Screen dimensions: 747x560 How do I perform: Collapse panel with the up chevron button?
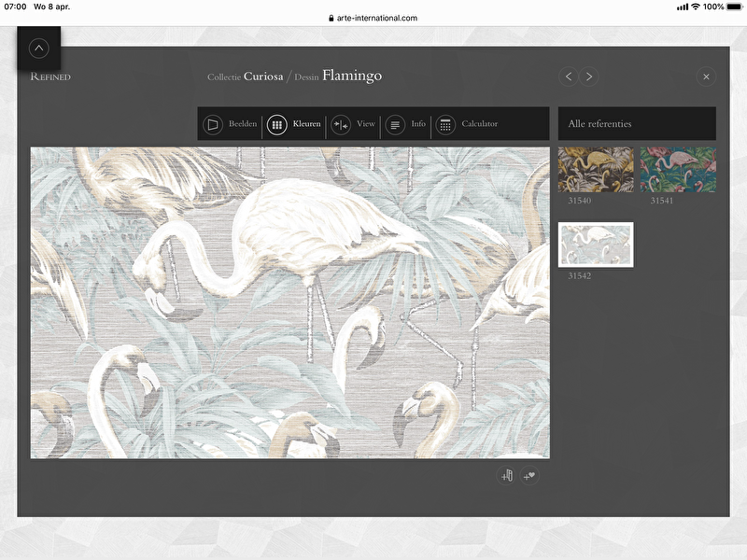[x=38, y=49]
